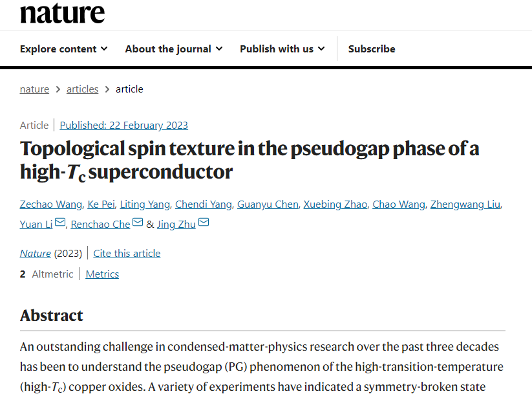Go to the nature breadcrumb link

pos(34,89)
